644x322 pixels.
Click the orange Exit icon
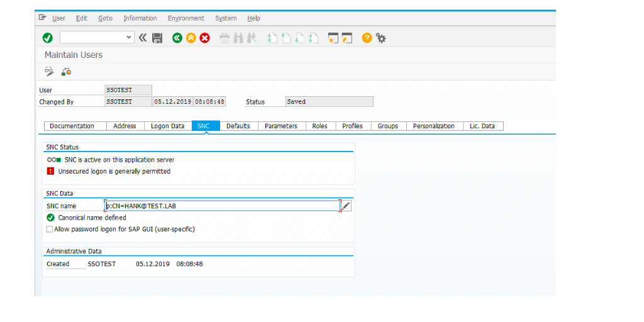click(191, 38)
